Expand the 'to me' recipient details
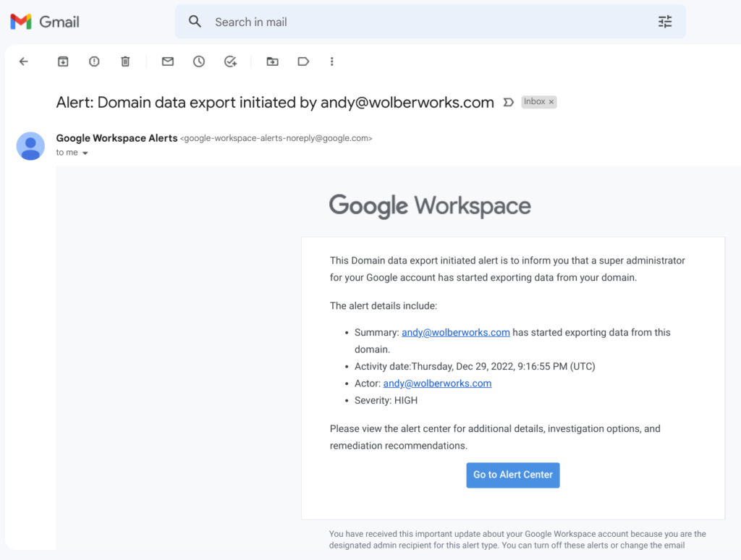Screen dimensions: 741x560 (x=72, y=153)
